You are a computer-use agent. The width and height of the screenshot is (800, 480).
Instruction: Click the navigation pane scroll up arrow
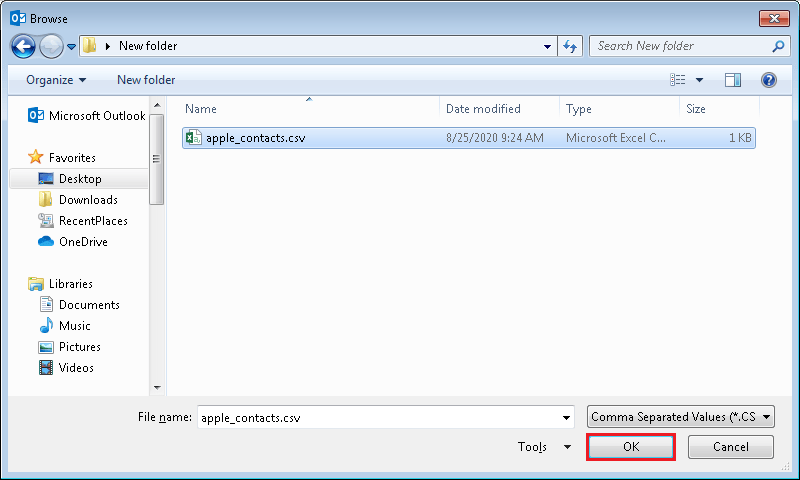(x=157, y=105)
